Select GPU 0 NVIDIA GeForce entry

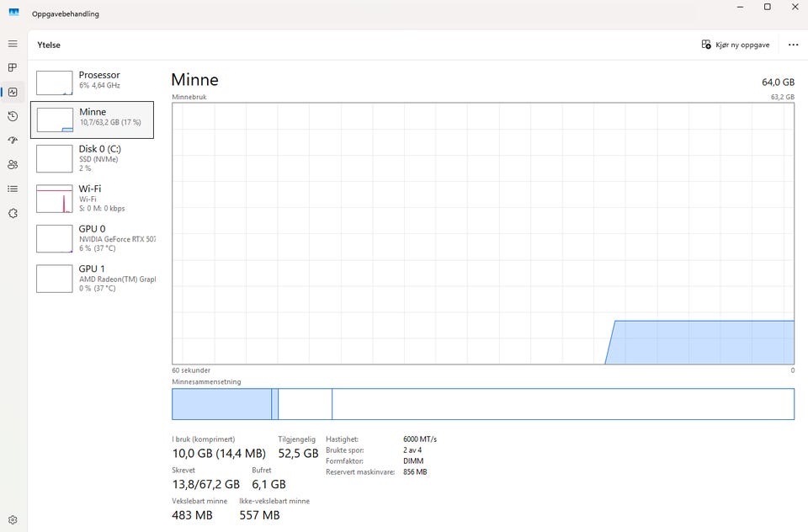click(x=93, y=238)
